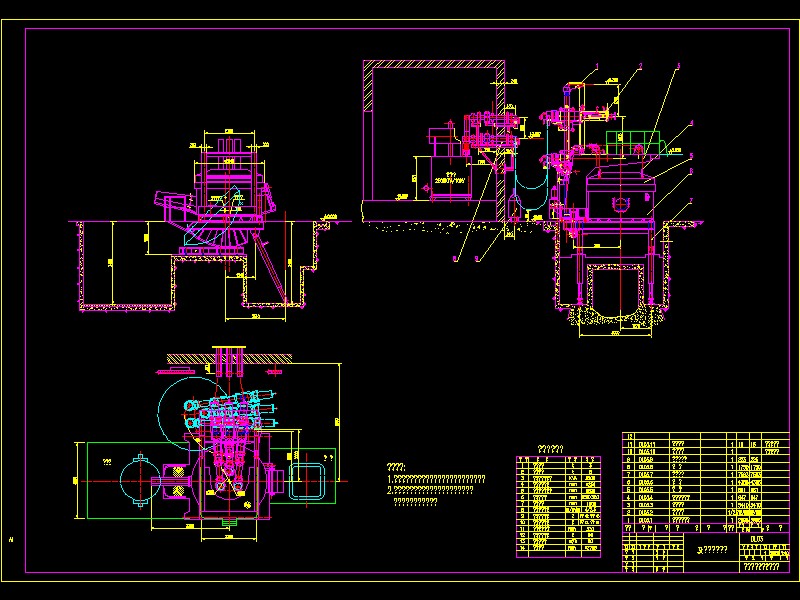Click the notes heading '????:' text
800x600 pixels.
396,467
